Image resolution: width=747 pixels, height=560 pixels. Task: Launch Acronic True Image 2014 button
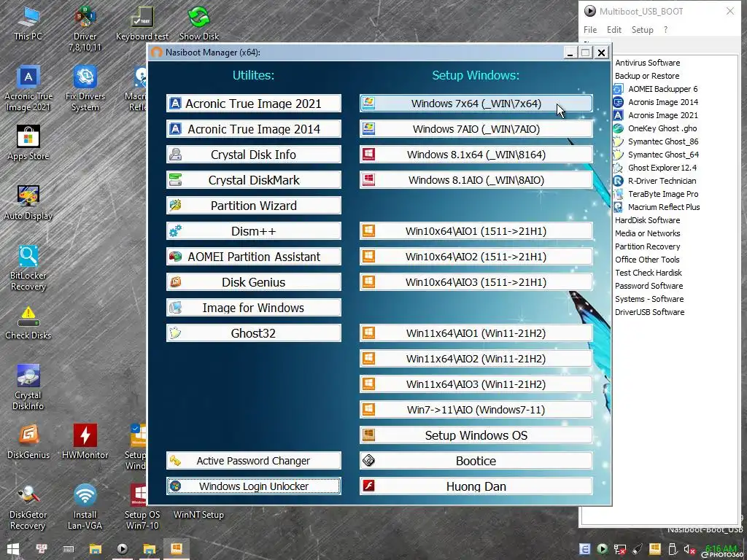pyautogui.click(x=253, y=129)
